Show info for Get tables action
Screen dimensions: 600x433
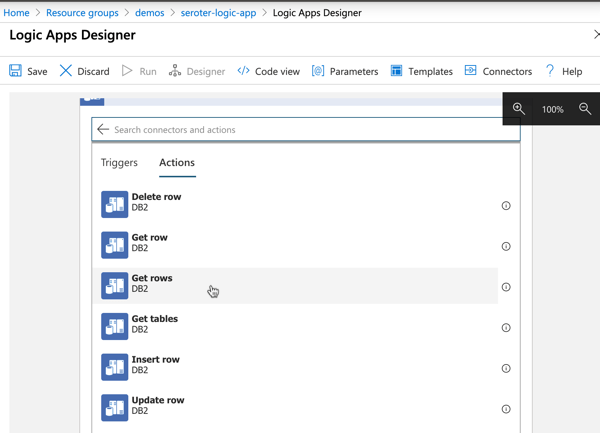point(506,328)
